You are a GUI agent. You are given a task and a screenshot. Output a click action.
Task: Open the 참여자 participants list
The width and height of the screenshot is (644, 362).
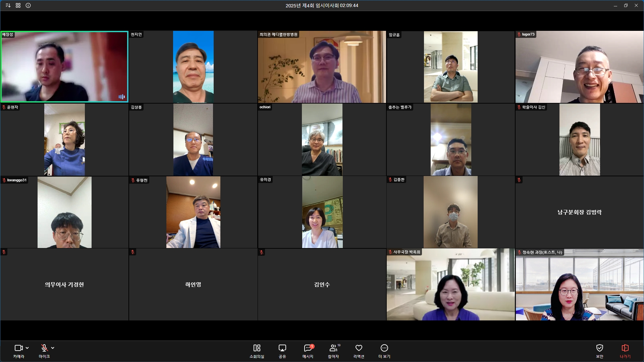pyautogui.click(x=333, y=348)
